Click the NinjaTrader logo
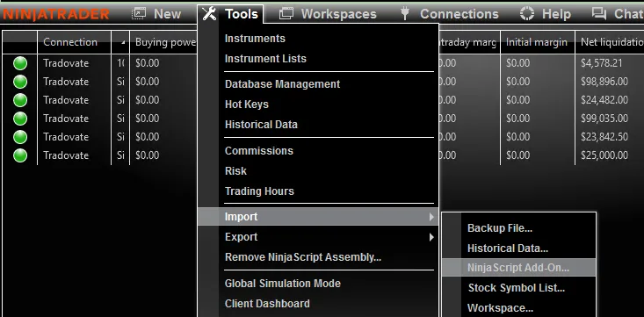This screenshot has width=644, height=317. tap(55, 14)
